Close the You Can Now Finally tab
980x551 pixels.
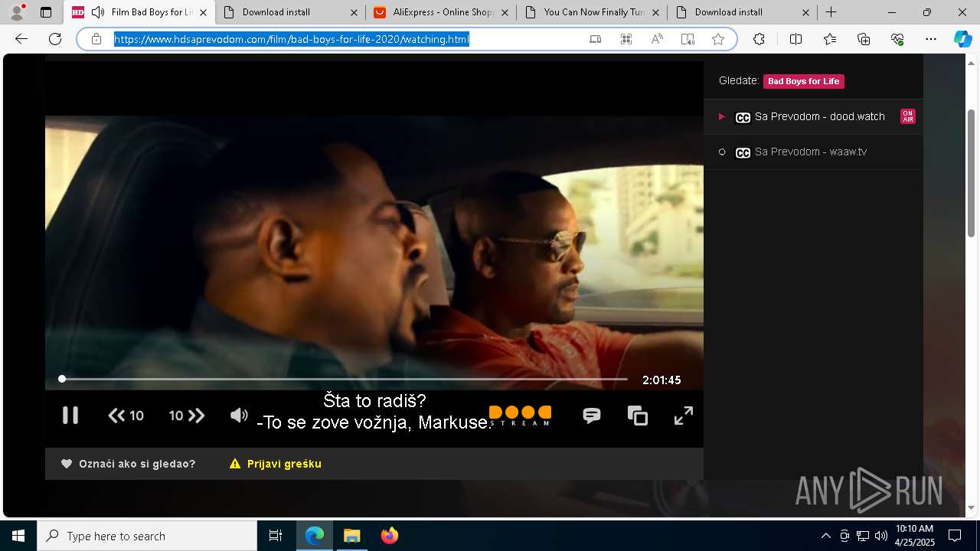click(655, 12)
